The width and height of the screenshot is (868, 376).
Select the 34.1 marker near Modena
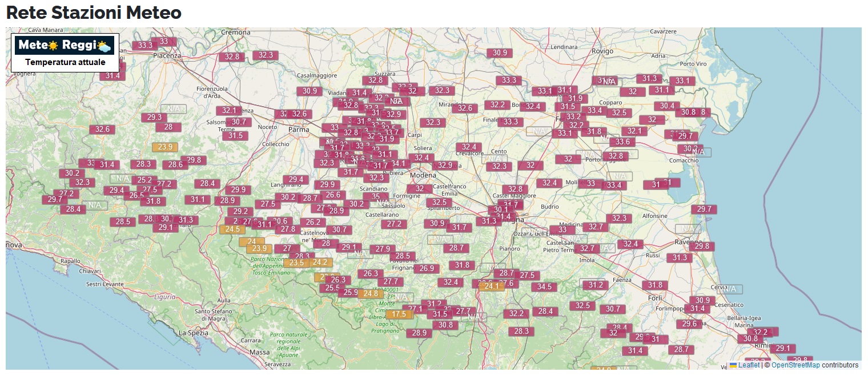click(x=398, y=164)
